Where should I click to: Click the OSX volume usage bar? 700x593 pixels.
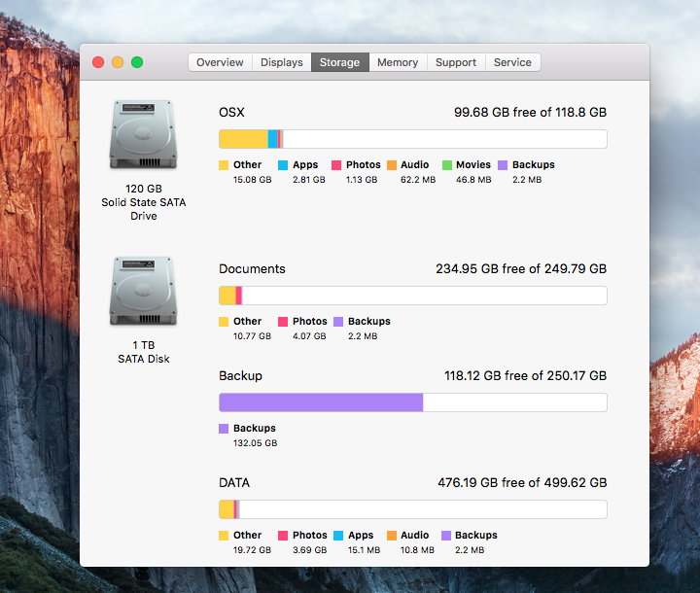click(413, 139)
